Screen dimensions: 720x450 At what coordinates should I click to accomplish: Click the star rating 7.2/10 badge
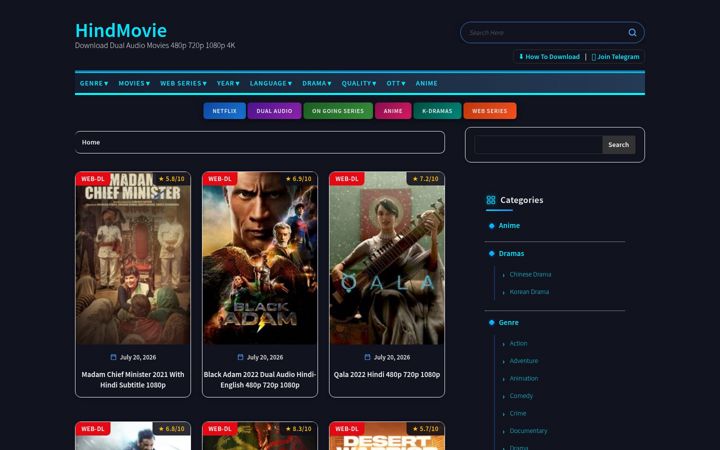(425, 179)
